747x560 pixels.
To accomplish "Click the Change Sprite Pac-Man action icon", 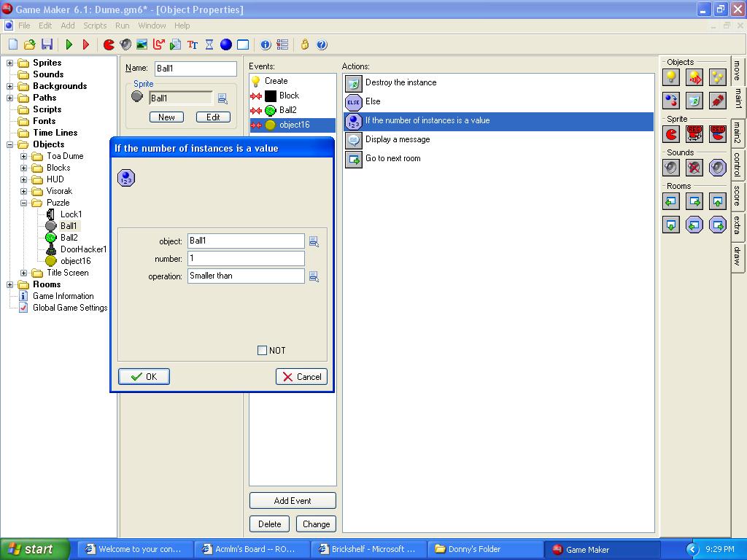I will click(x=671, y=134).
